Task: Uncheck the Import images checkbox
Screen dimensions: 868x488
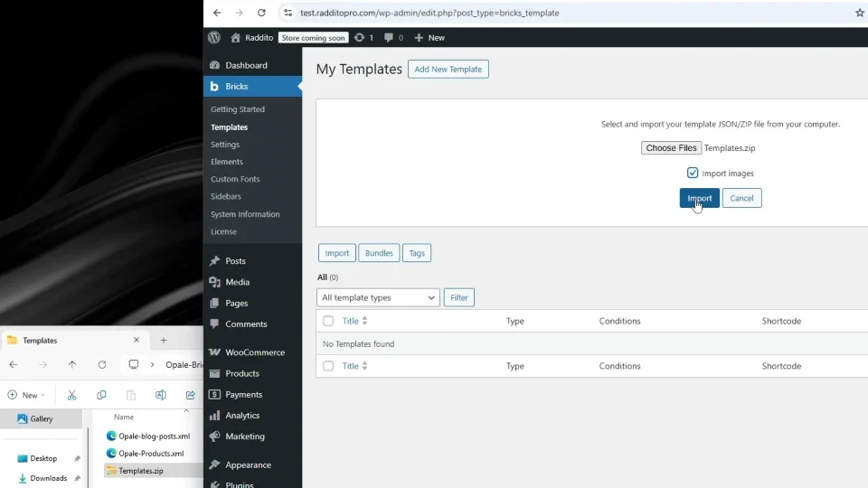Action: tap(692, 174)
